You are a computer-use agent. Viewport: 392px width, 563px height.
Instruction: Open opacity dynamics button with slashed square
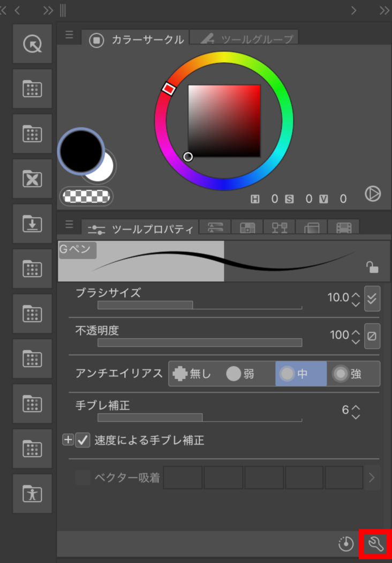pyautogui.click(x=372, y=336)
